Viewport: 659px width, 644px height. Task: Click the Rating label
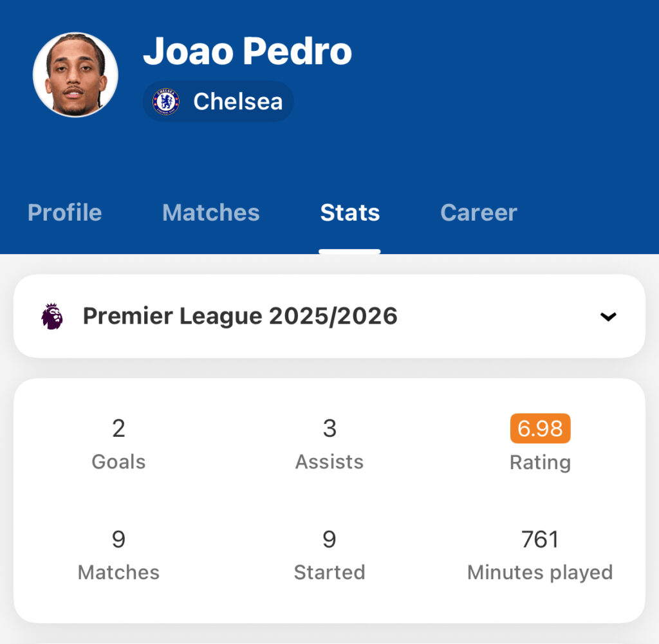(540, 462)
